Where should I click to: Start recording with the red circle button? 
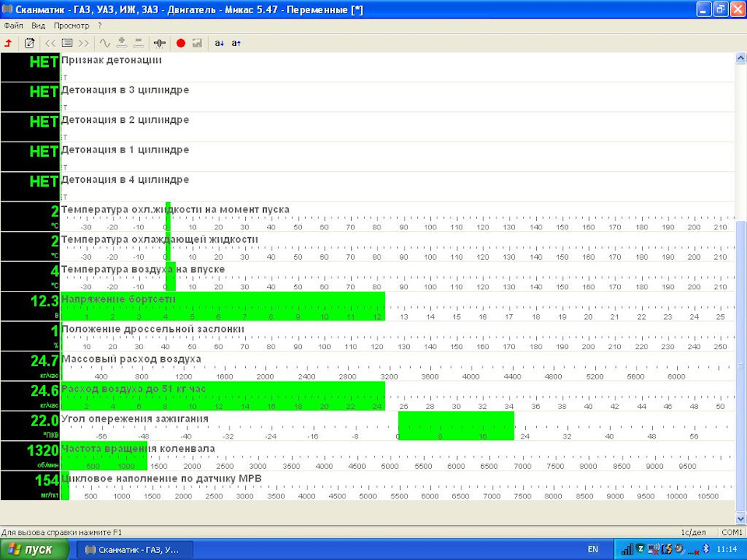click(x=181, y=44)
